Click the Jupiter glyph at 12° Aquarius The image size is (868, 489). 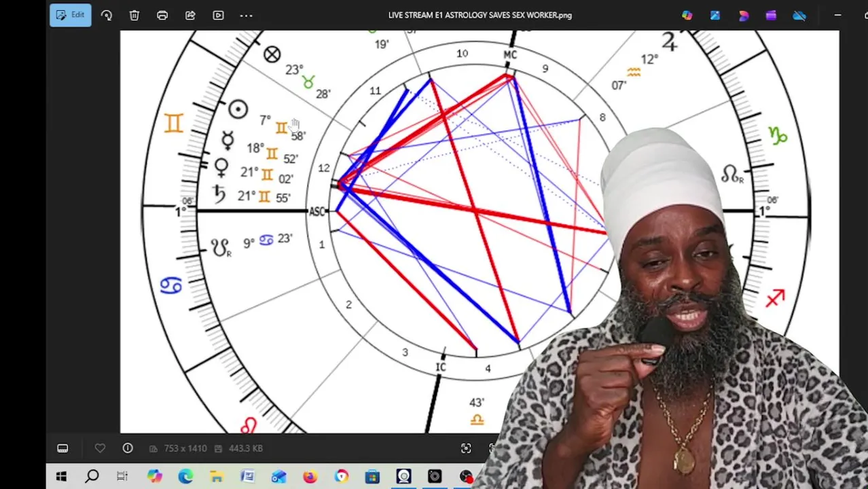670,42
